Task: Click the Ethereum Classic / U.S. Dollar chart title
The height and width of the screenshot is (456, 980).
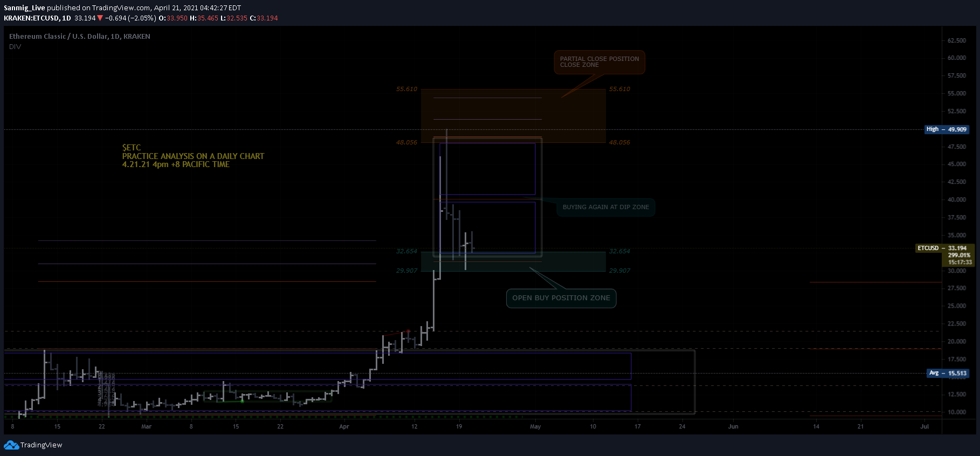Action: 80,37
